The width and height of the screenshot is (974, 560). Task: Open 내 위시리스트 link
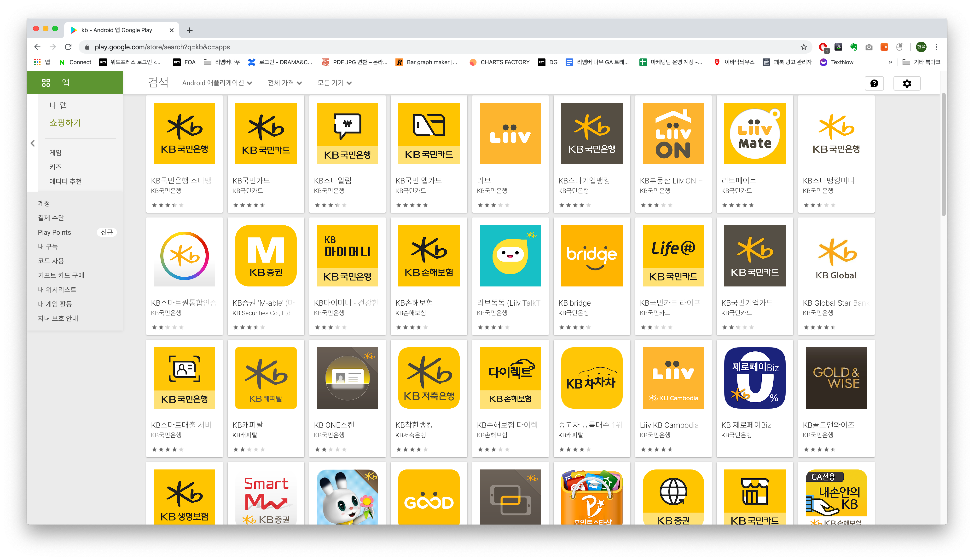57,290
